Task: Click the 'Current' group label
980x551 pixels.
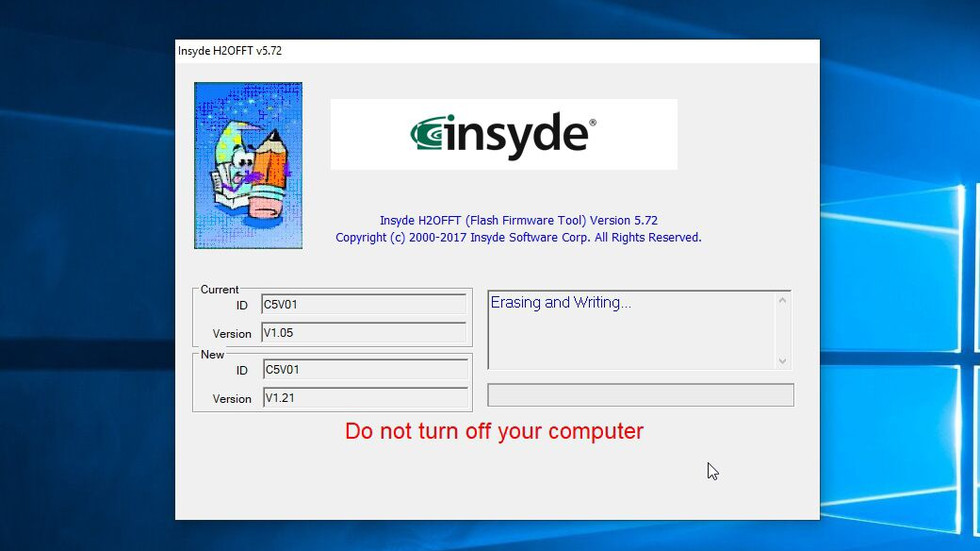Action: coord(219,289)
